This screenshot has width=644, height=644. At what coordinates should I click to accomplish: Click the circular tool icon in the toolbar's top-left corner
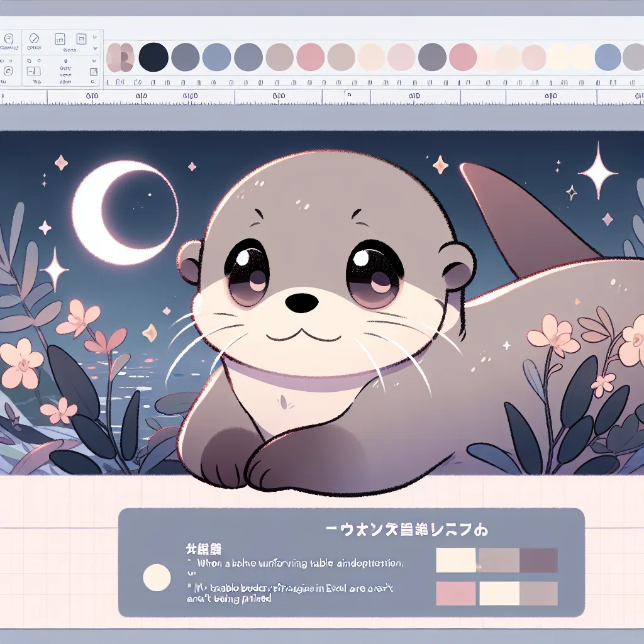(x=9, y=39)
